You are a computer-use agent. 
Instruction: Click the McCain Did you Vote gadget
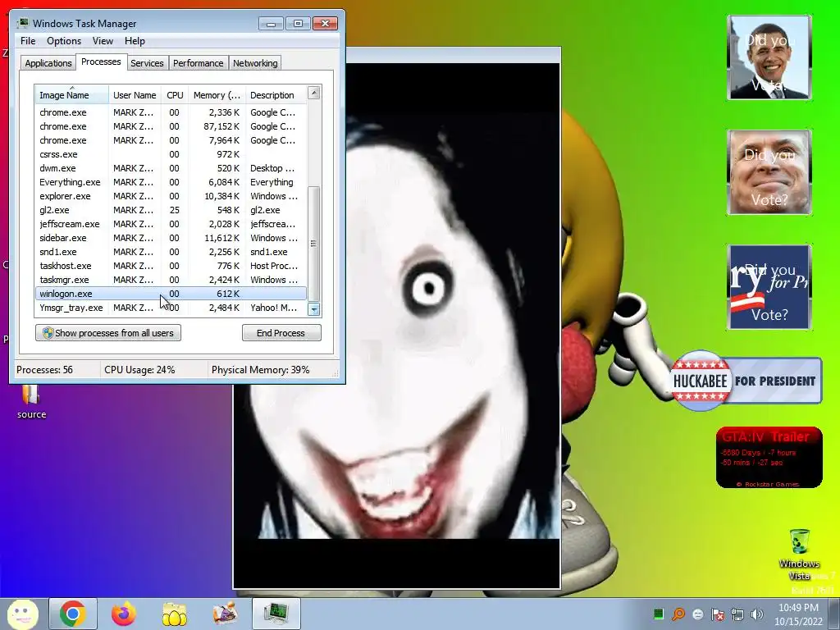[x=769, y=172]
